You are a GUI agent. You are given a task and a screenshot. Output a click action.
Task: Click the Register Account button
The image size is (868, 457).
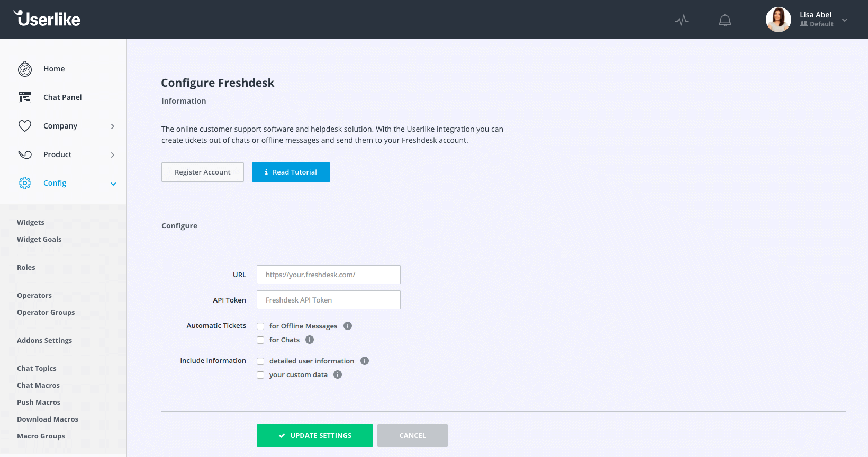coord(203,172)
